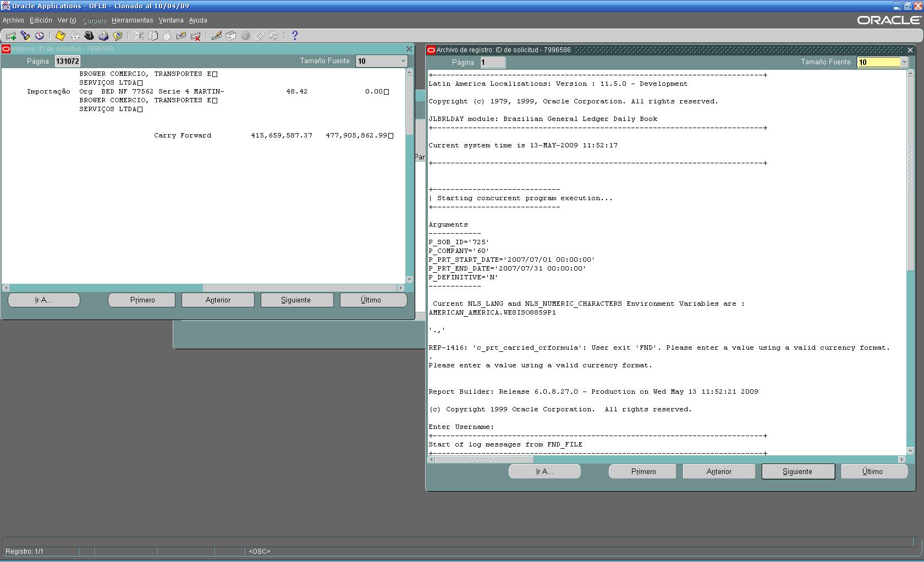The image size is (924, 562).
Task: Click the Find flashlight icon
Action: (x=25, y=36)
